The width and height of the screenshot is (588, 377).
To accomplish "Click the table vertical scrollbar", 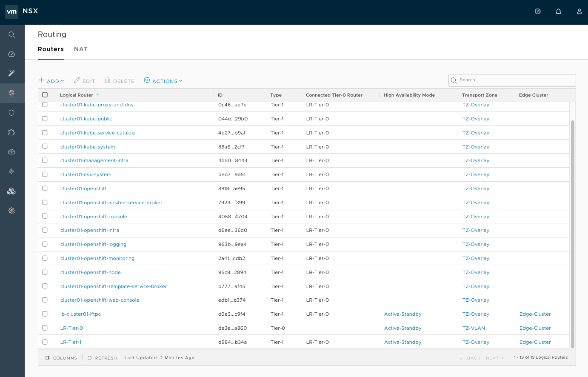I will [x=573, y=234].
